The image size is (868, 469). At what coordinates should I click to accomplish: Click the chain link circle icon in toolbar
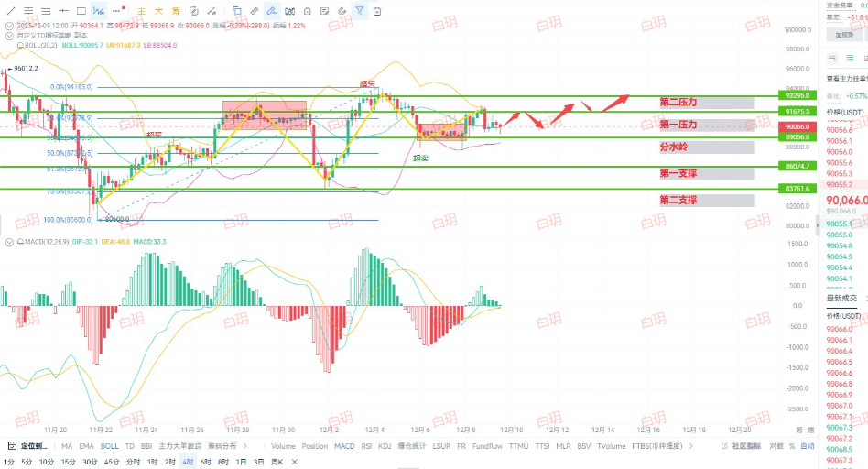194,11
